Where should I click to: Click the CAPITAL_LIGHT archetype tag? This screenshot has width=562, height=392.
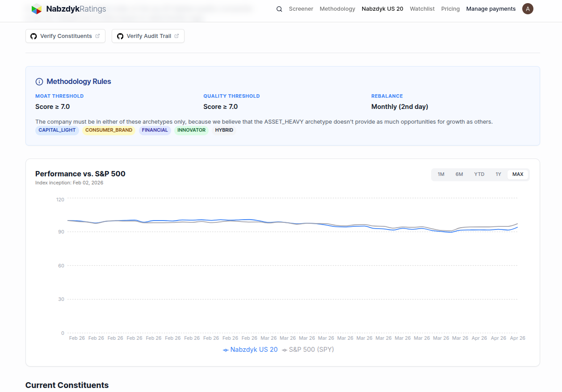pos(57,130)
